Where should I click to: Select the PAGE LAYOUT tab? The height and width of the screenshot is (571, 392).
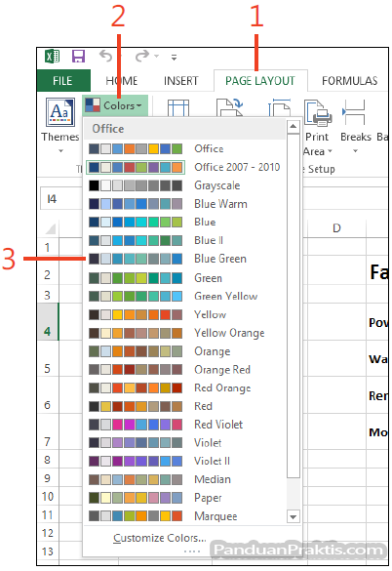coord(260,80)
